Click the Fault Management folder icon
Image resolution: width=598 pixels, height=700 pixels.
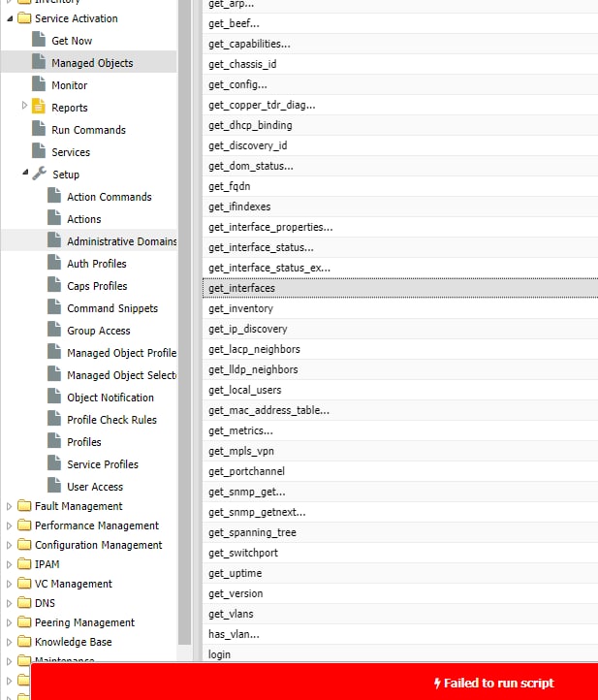click(x=24, y=506)
